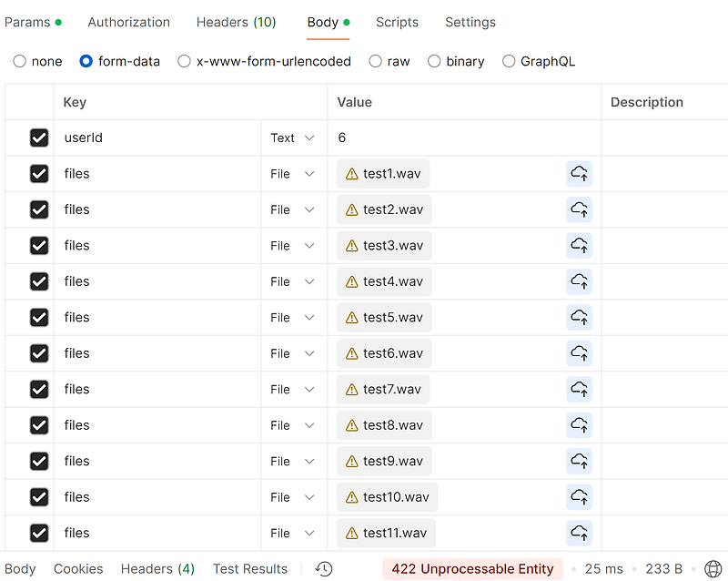Open the File type dropdown for test1.wav row
The width and height of the screenshot is (728, 581).
pos(292,173)
